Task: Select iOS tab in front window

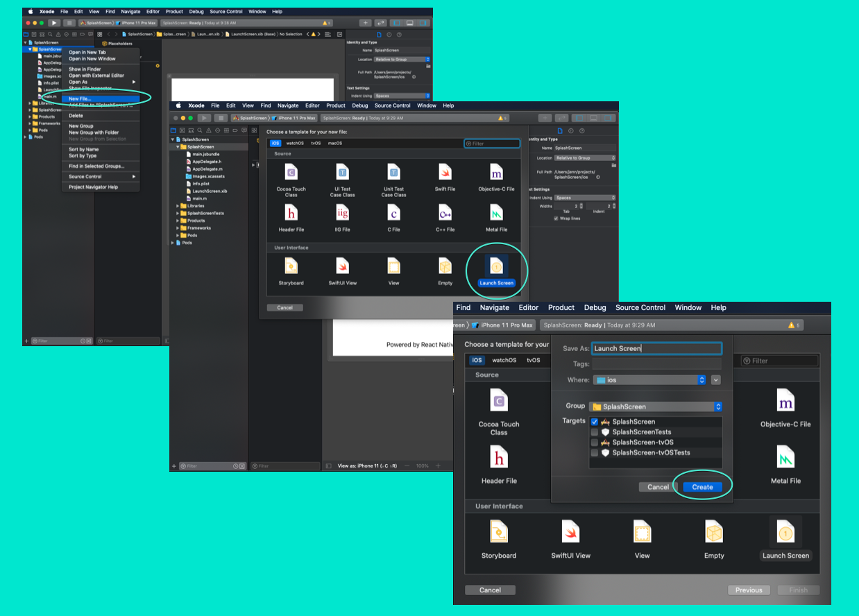Action: (x=477, y=360)
